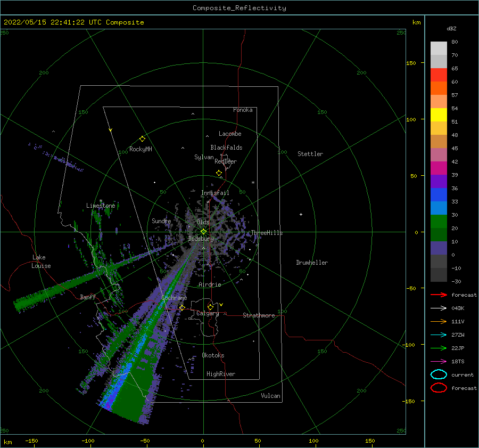Click the Blackfalds label on the map

226,148
